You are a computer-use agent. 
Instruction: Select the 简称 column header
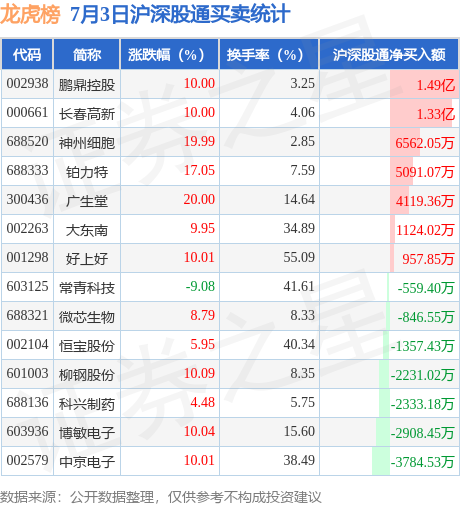87,55
